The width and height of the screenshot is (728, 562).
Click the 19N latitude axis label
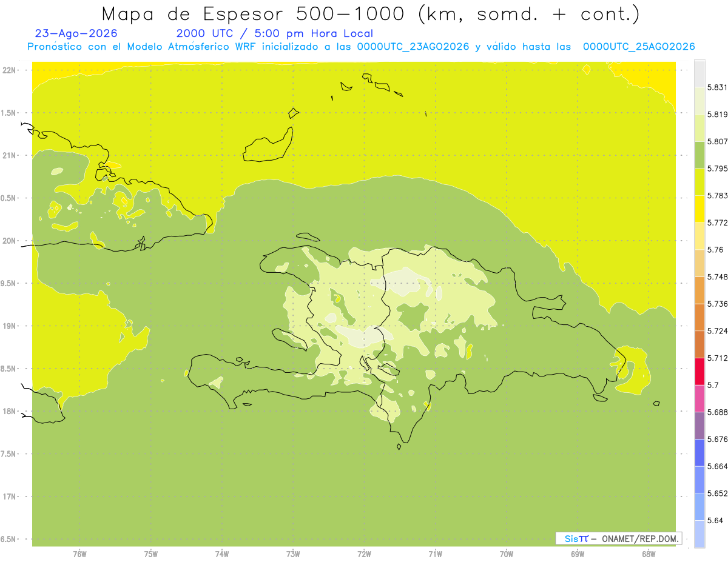(10, 326)
